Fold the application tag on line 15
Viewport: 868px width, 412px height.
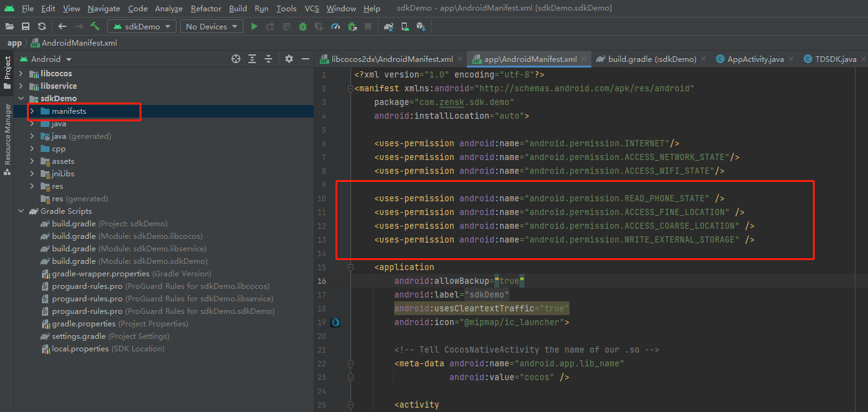350,267
